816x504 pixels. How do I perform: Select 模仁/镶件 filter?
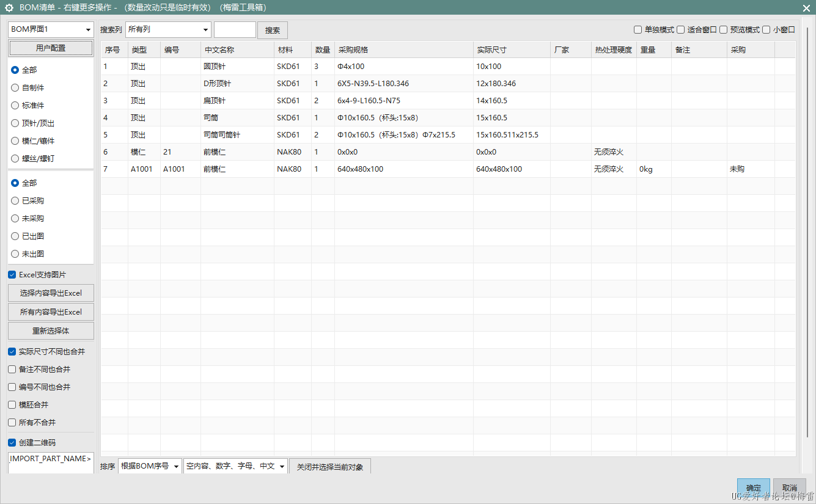[x=33, y=141]
